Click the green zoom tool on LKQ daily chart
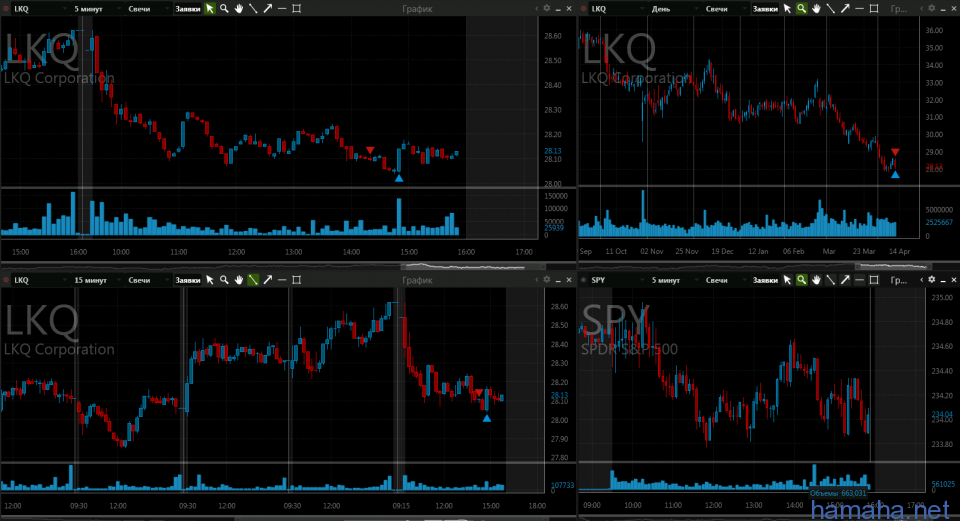 tap(801, 9)
